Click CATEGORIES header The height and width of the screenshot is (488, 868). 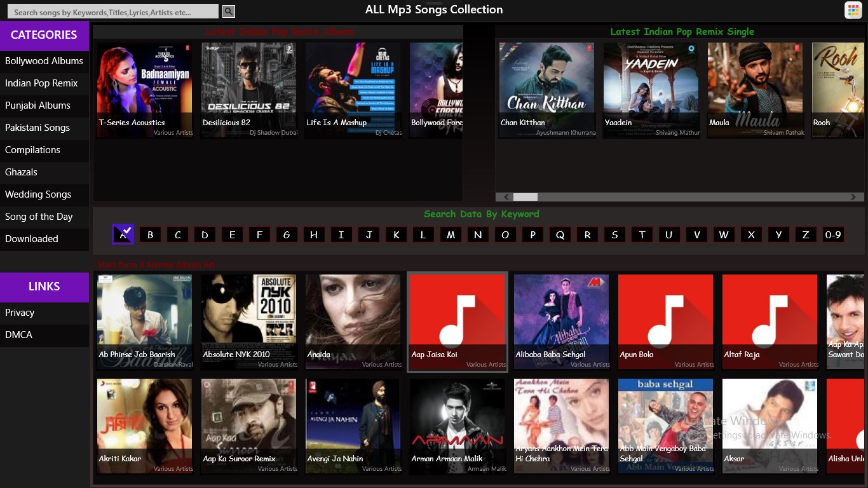point(44,36)
